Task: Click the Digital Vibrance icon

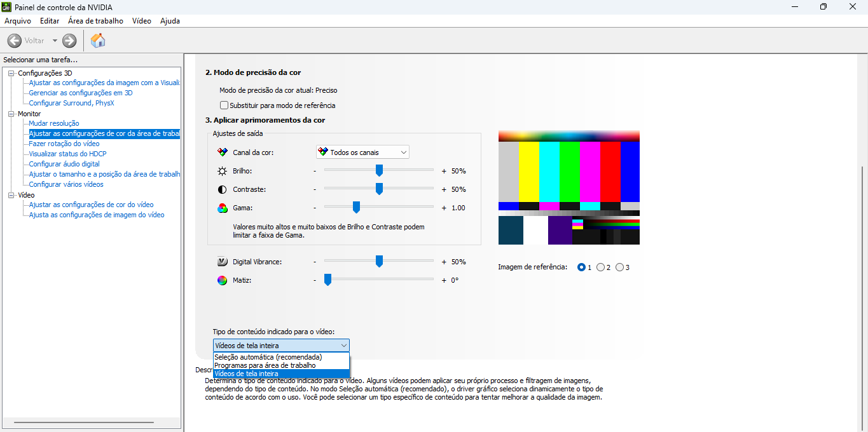Action: pyautogui.click(x=222, y=262)
